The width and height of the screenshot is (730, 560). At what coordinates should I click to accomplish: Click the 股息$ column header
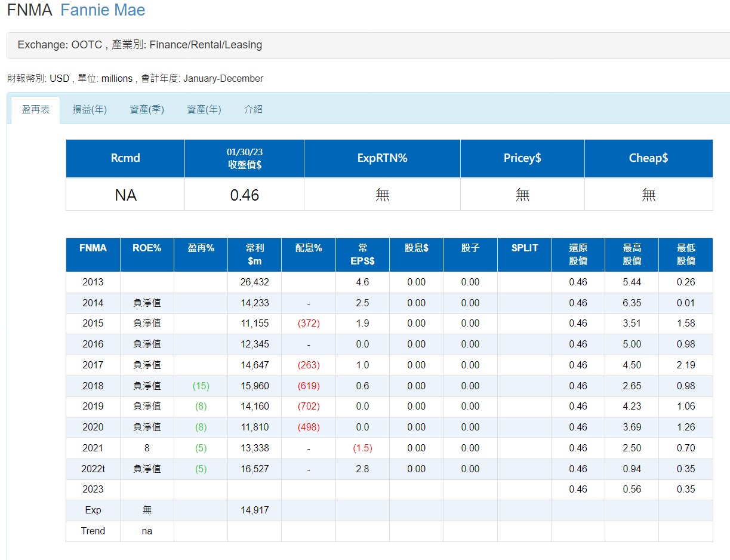click(417, 255)
